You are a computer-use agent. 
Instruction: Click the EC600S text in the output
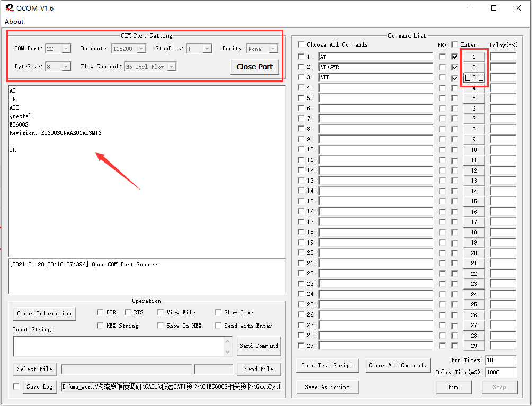tap(19, 125)
